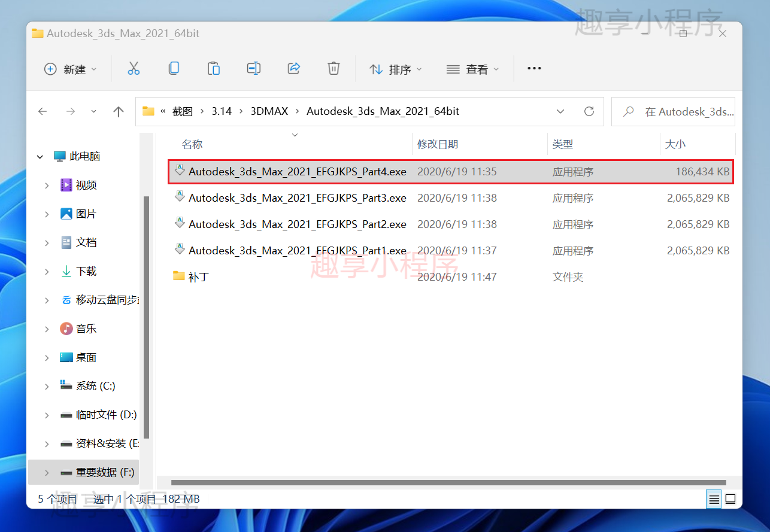This screenshot has height=532, width=770.
Task: Expand the 系统 (C:) drive node
Action: tap(47, 387)
